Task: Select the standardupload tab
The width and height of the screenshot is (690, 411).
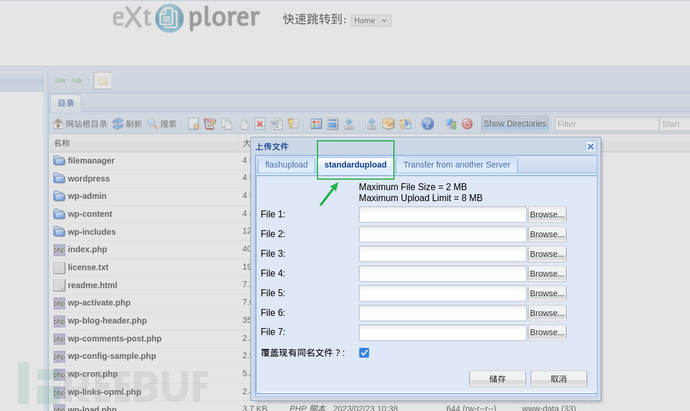Action: 356,165
